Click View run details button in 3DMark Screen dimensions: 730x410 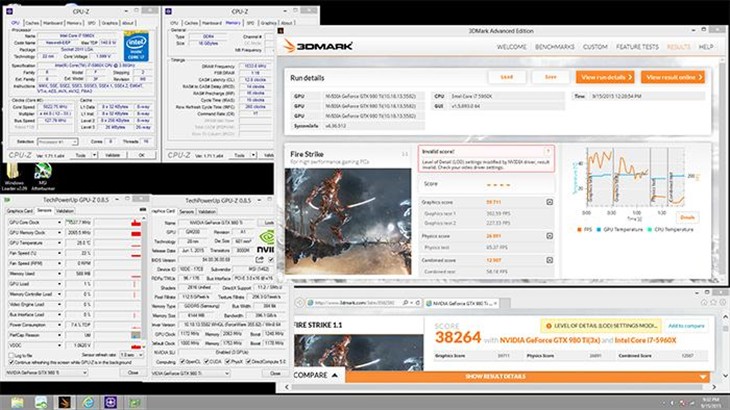[605, 77]
